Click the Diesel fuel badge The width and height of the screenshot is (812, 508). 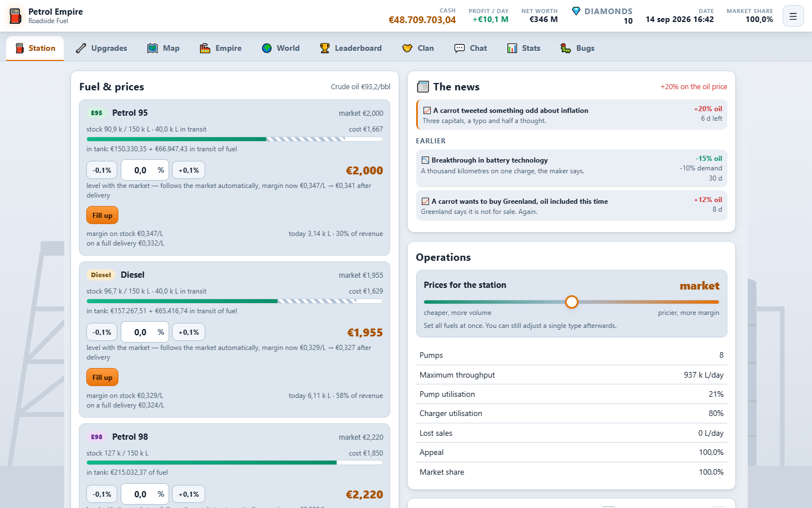[101, 275]
